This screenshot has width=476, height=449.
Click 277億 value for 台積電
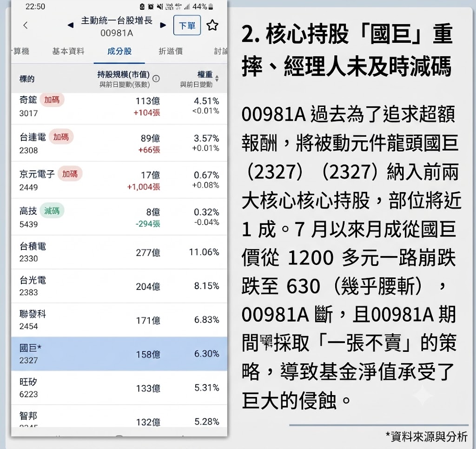[x=148, y=252]
